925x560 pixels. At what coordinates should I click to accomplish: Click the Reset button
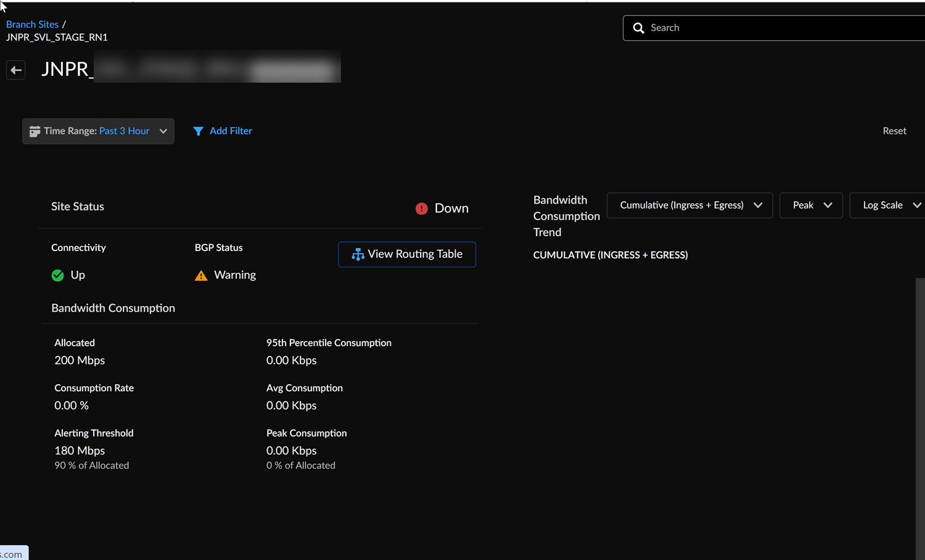(894, 131)
